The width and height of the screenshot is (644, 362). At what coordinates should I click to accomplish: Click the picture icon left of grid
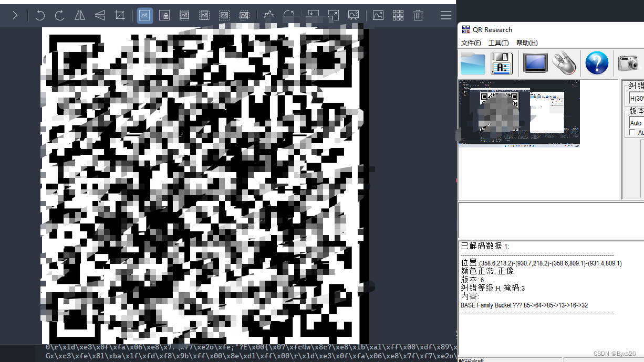(x=378, y=16)
